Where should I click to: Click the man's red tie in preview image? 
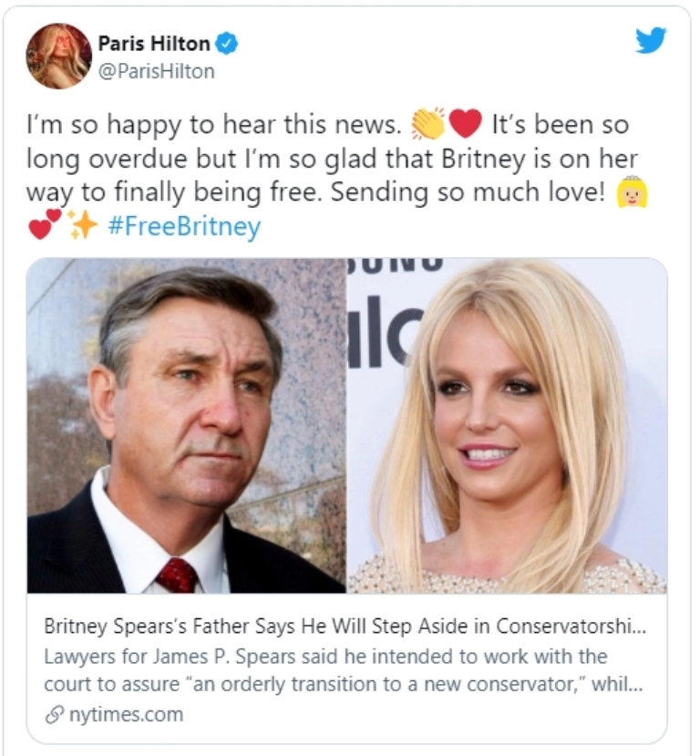pos(177,575)
